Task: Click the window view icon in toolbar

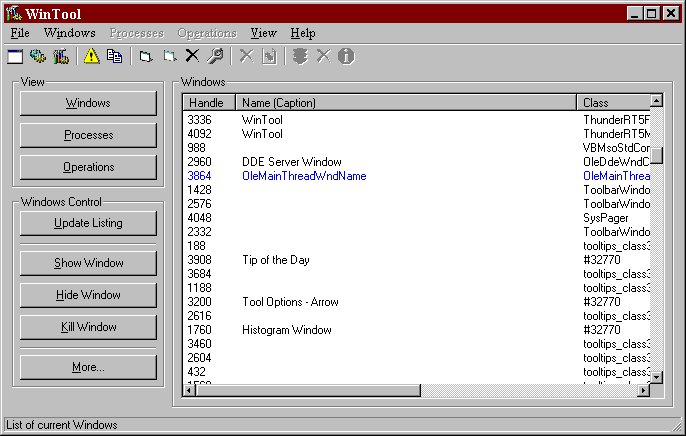Action: pos(16,56)
